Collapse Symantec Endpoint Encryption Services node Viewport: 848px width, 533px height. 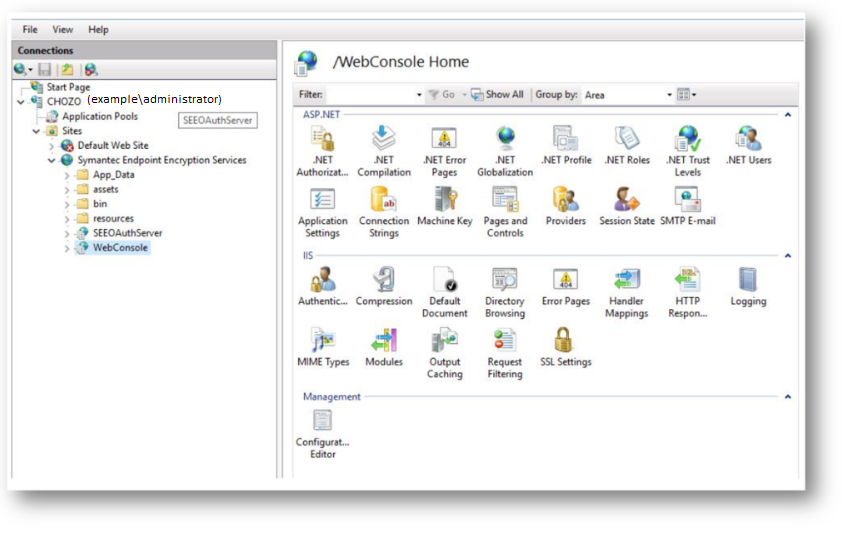pos(51,160)
